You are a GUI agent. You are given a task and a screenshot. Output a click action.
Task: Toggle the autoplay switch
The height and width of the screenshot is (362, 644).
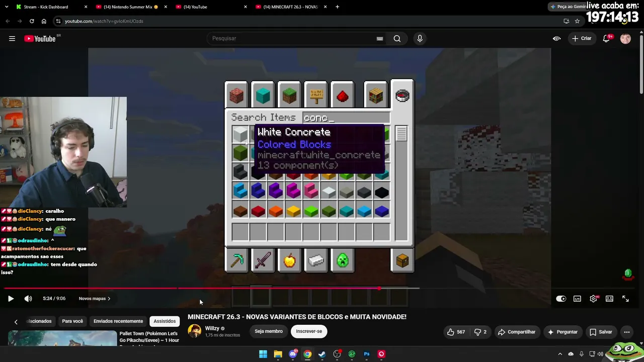pos(561,299)
